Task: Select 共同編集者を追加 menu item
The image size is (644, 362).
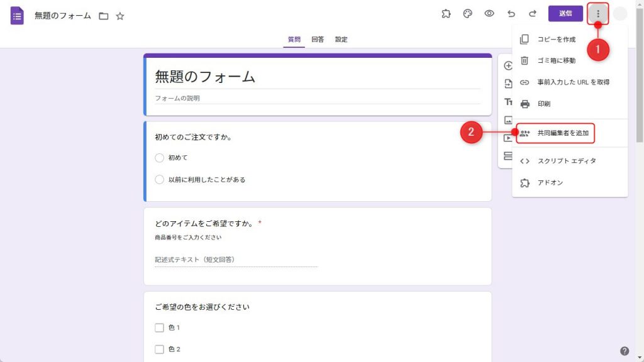Action: 570,133
